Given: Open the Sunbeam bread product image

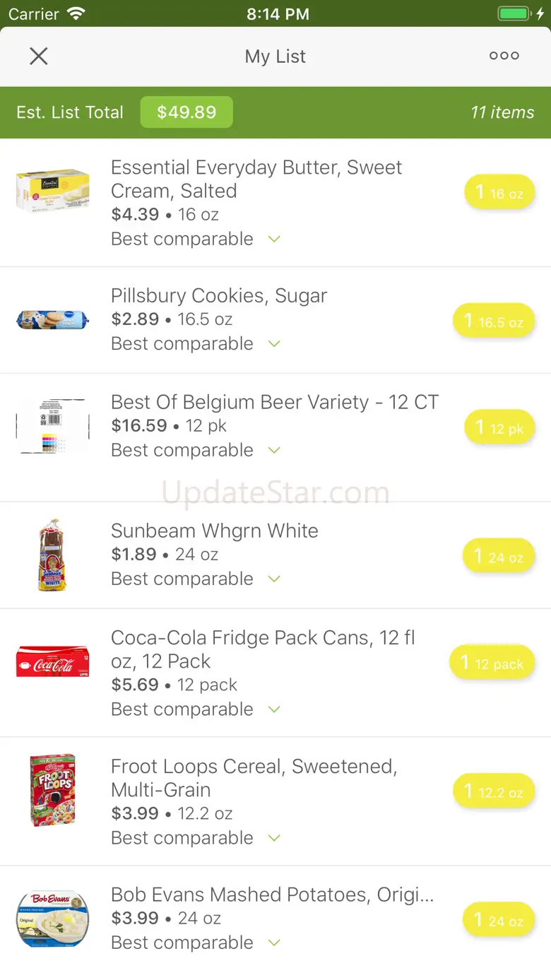Looking at the screenshot, I should click(52, 555).
